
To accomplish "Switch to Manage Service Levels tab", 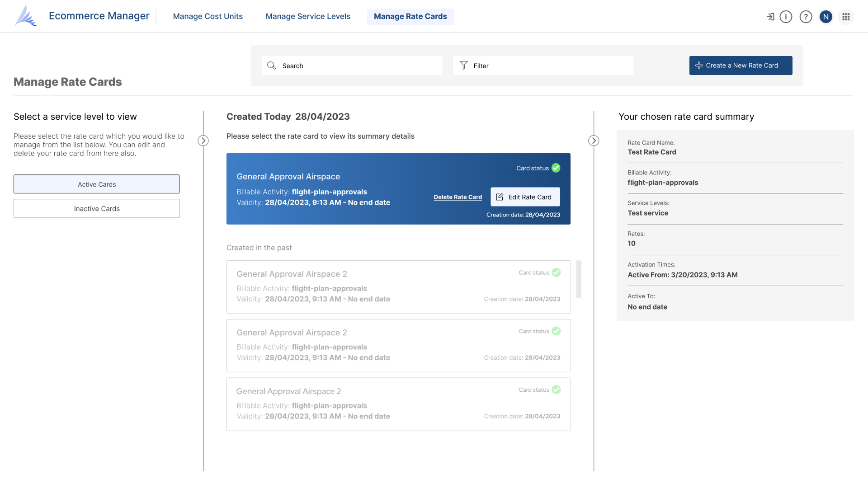I will point(308,16).
